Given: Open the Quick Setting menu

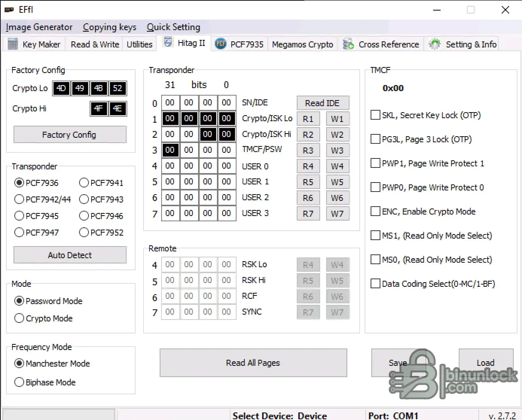Looking at the screenshot, I should 174,27.
